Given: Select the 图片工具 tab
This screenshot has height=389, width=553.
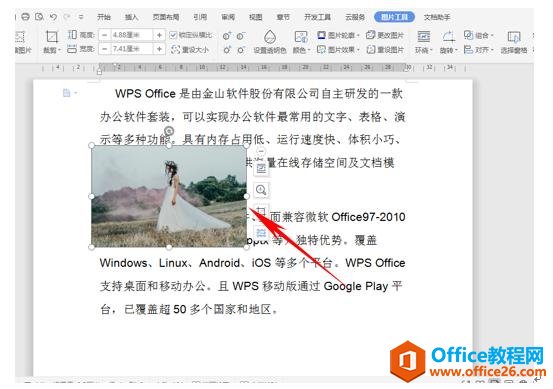Looking at the screenshot, I should tap(394, 17).
